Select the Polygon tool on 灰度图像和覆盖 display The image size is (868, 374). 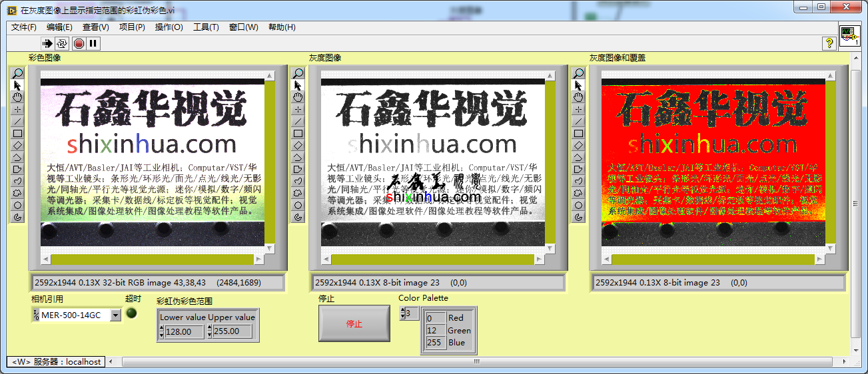tap(578, 169)
